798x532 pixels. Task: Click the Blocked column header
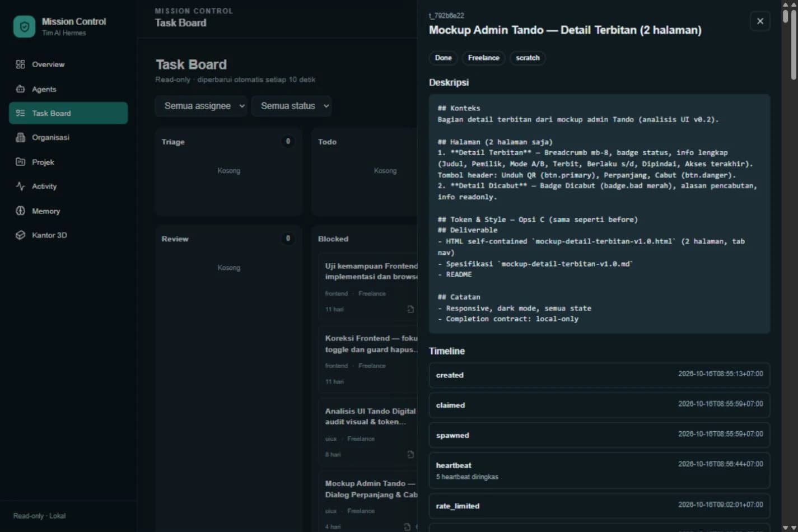tap(333, 239)
